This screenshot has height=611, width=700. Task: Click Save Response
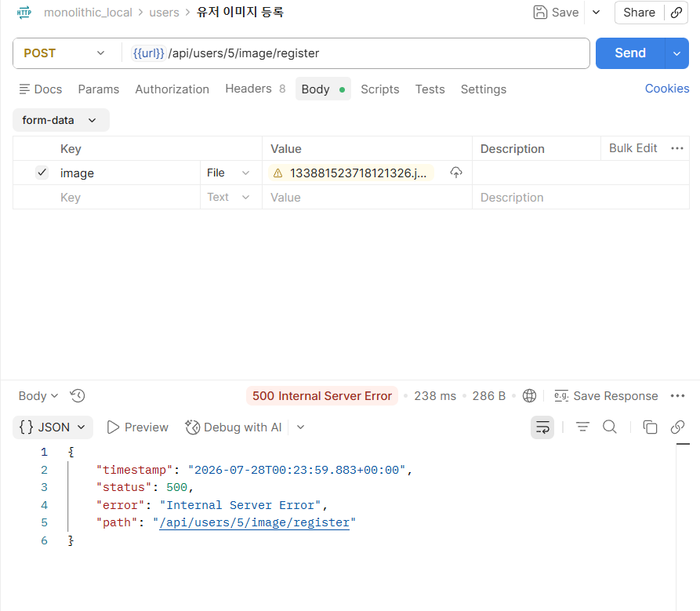(x=606, y=396)
